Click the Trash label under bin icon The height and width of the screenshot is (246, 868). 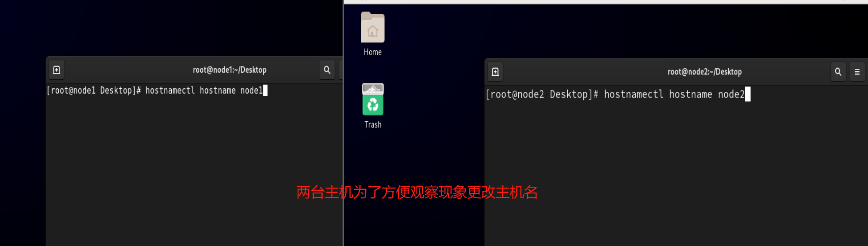click(373, 125)
